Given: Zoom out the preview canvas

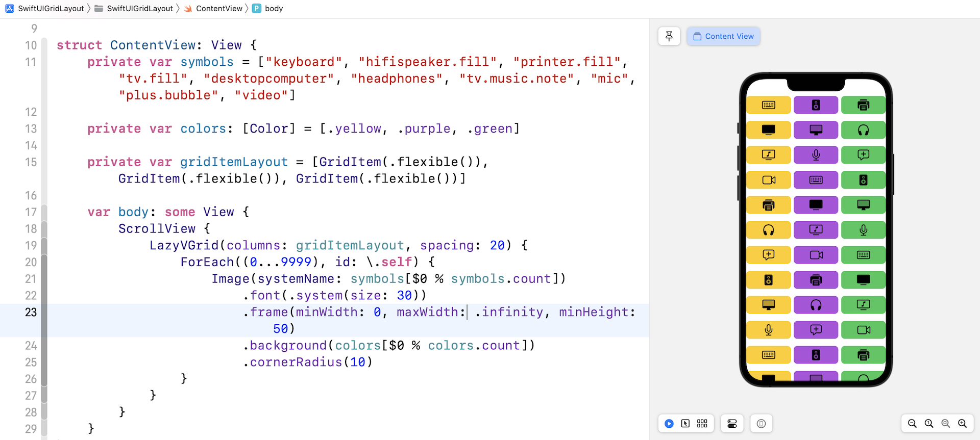Looking at the screenshot, I should coord(912,424).
